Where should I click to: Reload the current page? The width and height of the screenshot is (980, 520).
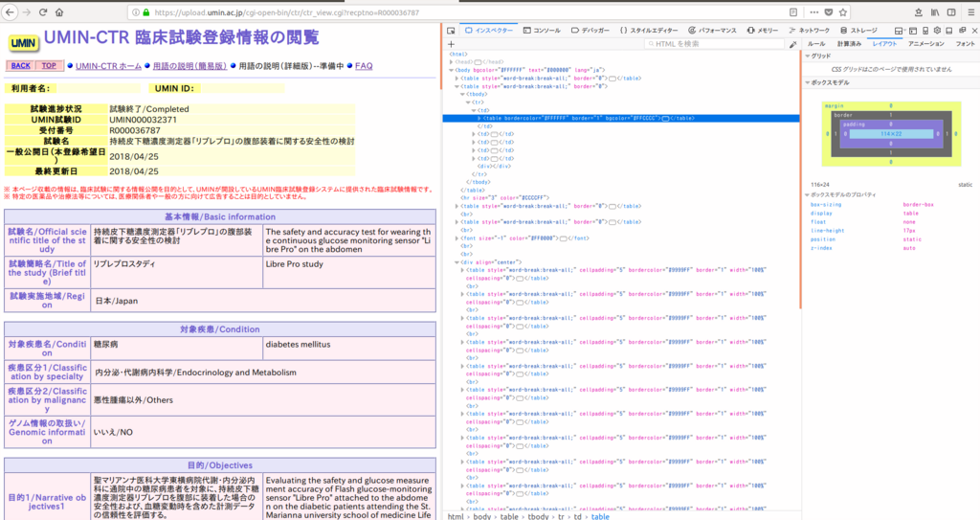point(43,11)
